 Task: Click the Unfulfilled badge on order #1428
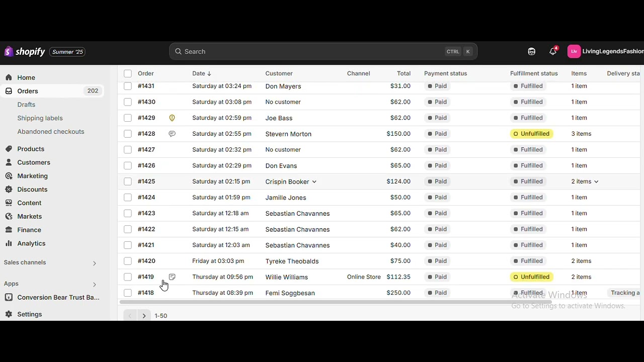532,134
